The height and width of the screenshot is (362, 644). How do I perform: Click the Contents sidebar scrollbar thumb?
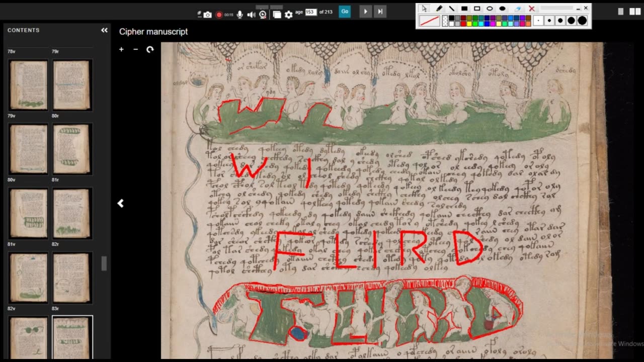pyautogui.click(x=104, y=263)
